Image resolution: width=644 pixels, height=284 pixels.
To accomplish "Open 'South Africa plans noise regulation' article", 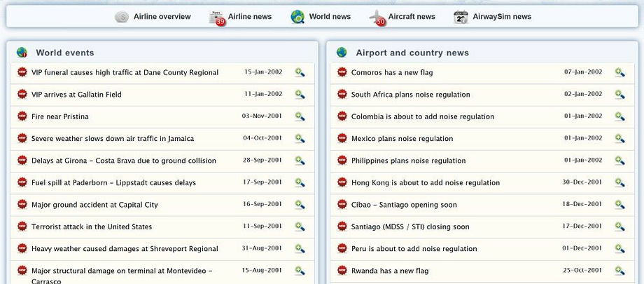I will (411, 94).
